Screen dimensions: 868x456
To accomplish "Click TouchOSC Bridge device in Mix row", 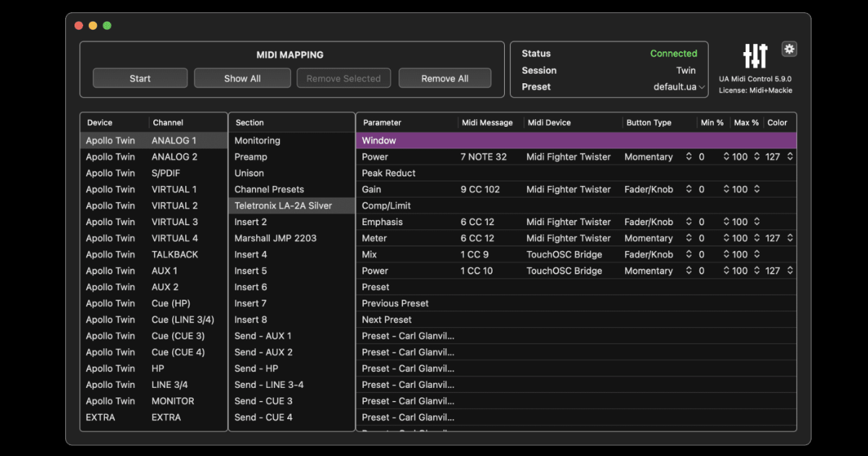I will [564, 255].
